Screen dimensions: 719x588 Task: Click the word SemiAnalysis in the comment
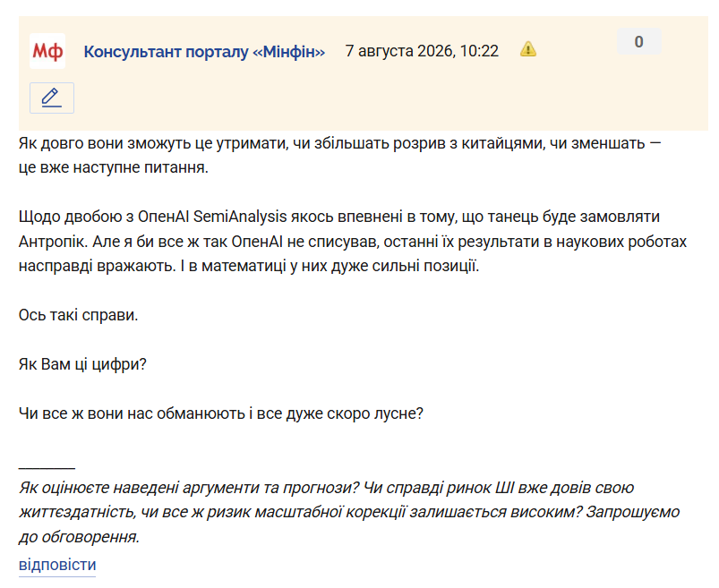[240, 217]
